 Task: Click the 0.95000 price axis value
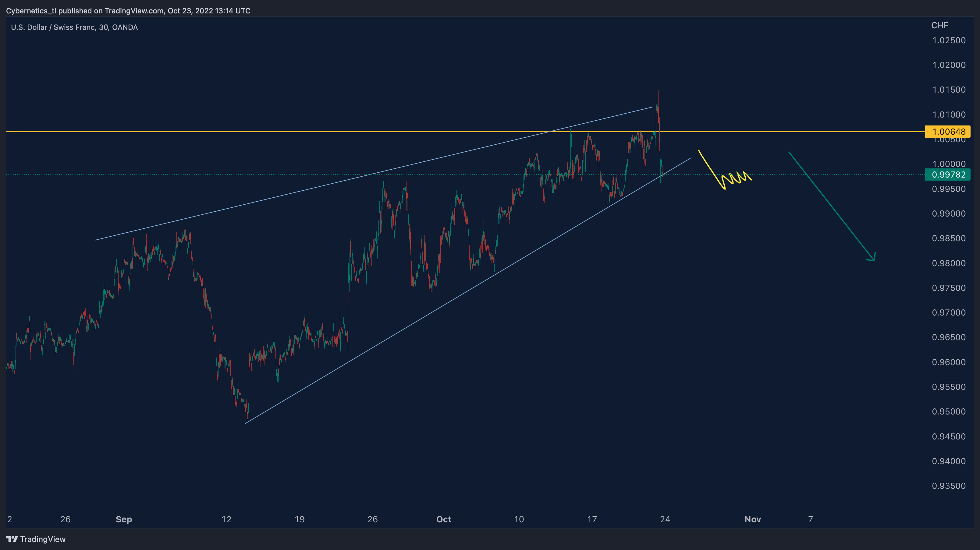click(x=948, y=412)
